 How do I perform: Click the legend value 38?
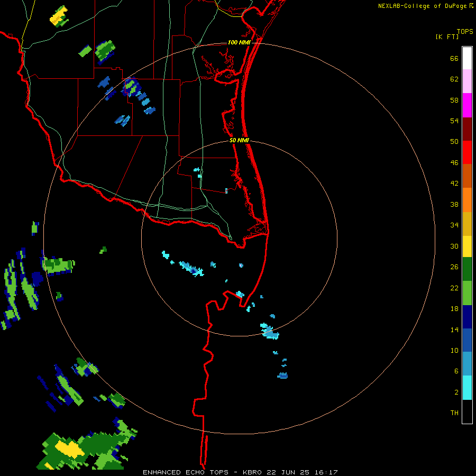coord(454,205)
